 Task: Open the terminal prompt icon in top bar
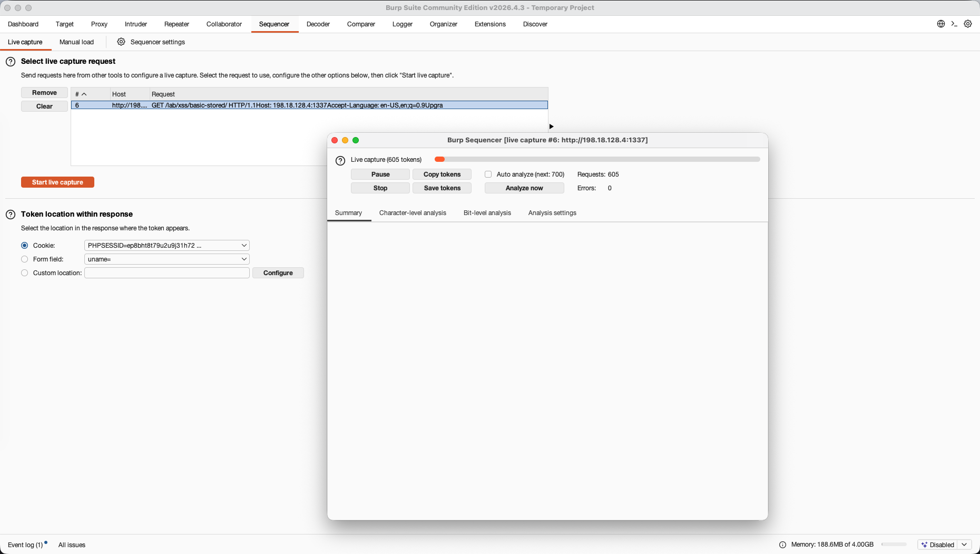[954, 24]
